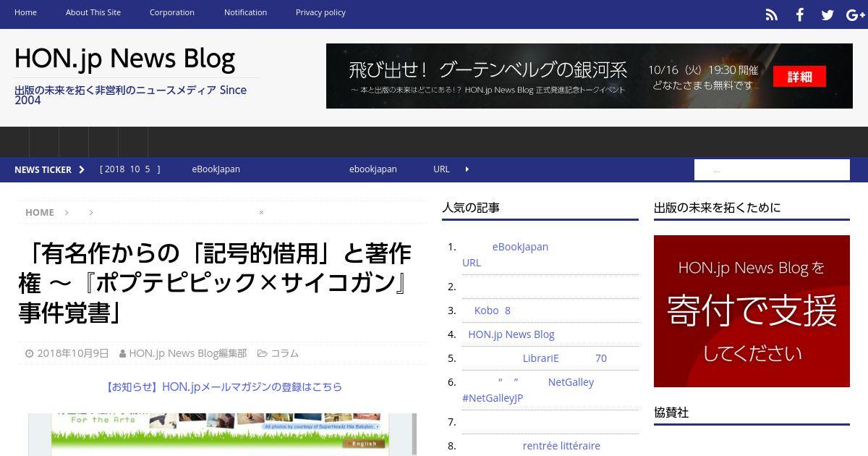Open Privacy policy menu item

click(320, 12)
